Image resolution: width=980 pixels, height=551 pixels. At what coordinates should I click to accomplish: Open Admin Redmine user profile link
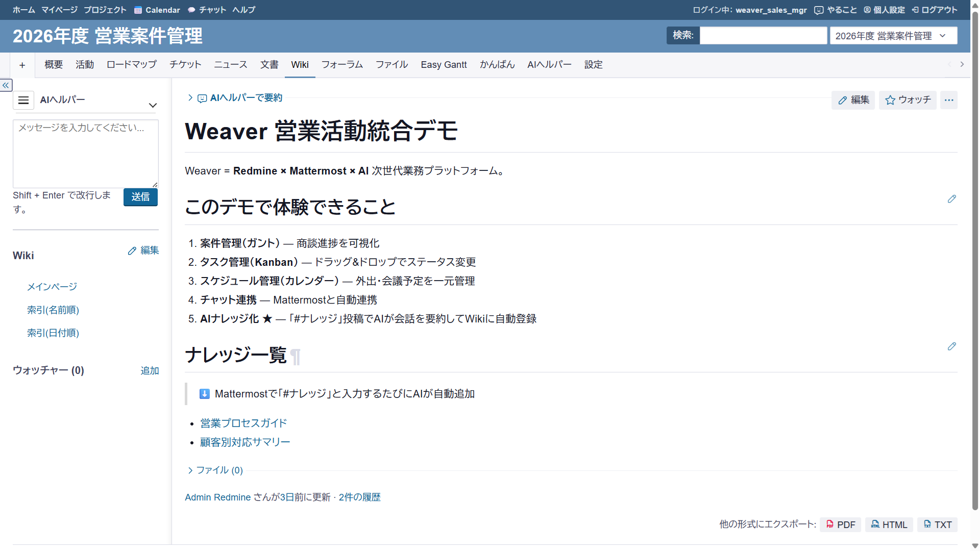pos(218,497)
